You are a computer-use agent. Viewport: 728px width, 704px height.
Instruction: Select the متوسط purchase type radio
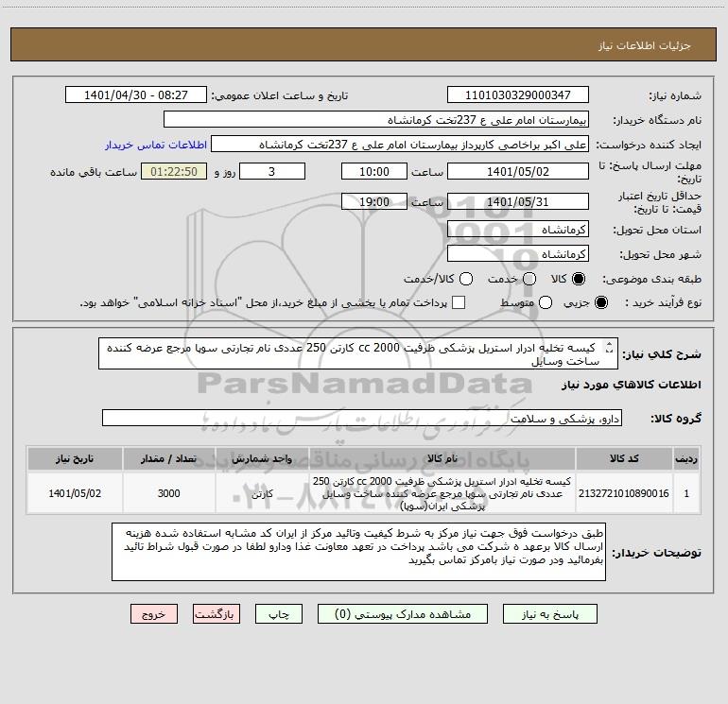pyautogui.click(x=546, y=302)
